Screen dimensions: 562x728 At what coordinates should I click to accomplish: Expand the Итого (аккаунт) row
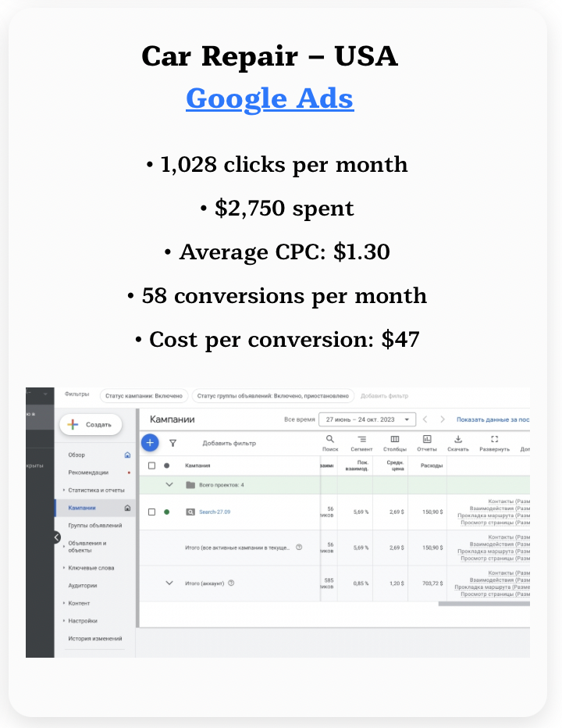coord(169,583)
